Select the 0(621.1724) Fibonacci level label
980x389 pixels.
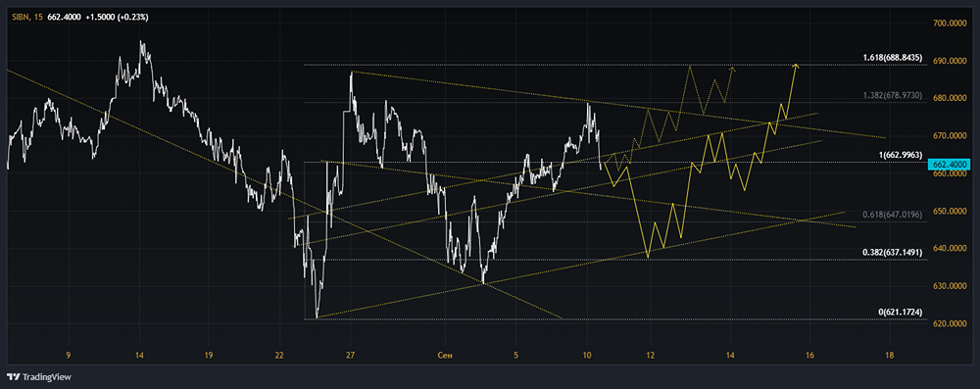(900, 312)
